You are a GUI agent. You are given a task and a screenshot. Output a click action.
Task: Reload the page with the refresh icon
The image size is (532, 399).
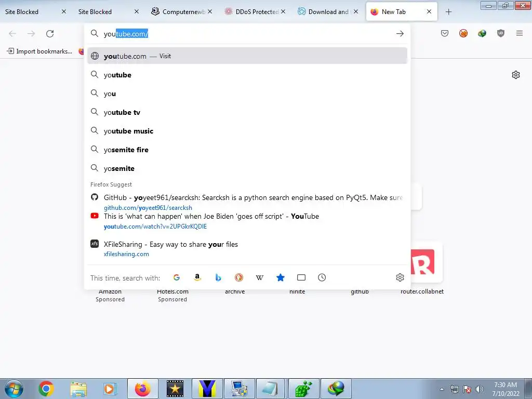[x=50, y=34]
